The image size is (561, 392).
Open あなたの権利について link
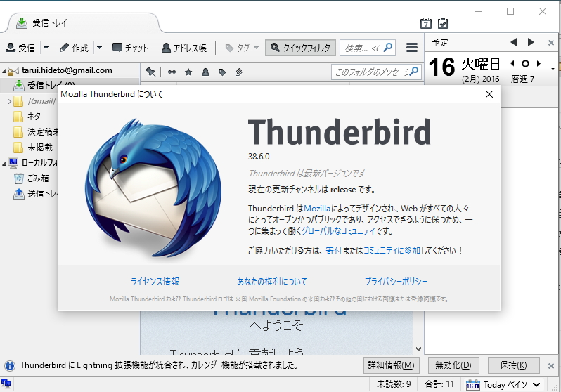(272, 282)
